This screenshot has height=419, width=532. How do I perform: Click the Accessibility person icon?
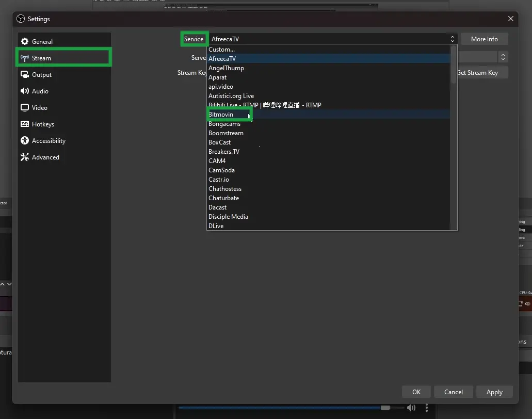pyautogui.click(x=25, y=140)
